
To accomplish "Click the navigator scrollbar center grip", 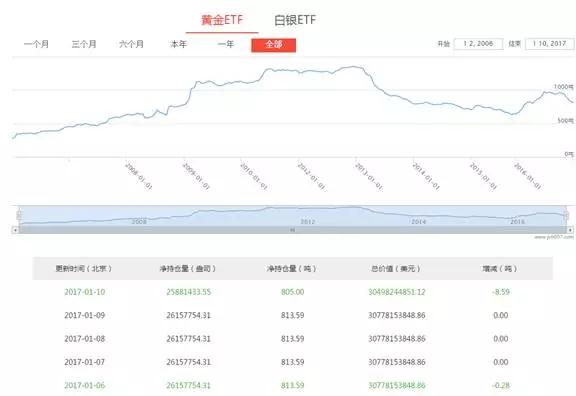I will (293, 230).
